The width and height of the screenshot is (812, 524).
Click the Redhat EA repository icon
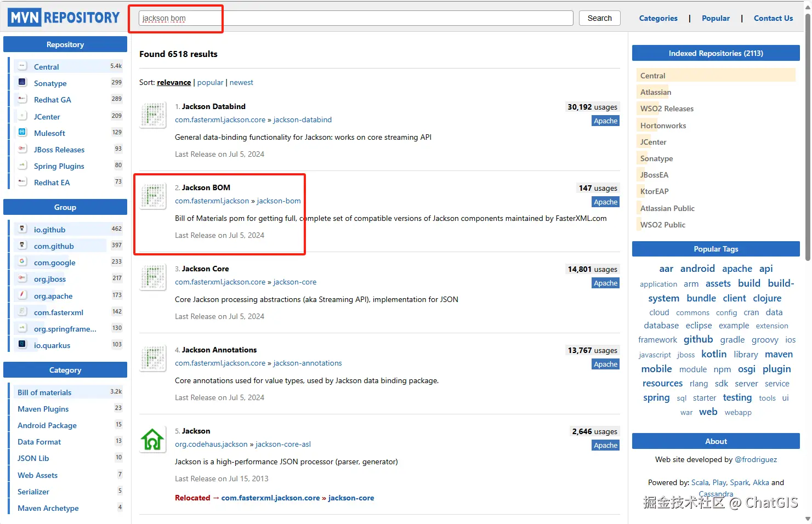pos(22,182)
